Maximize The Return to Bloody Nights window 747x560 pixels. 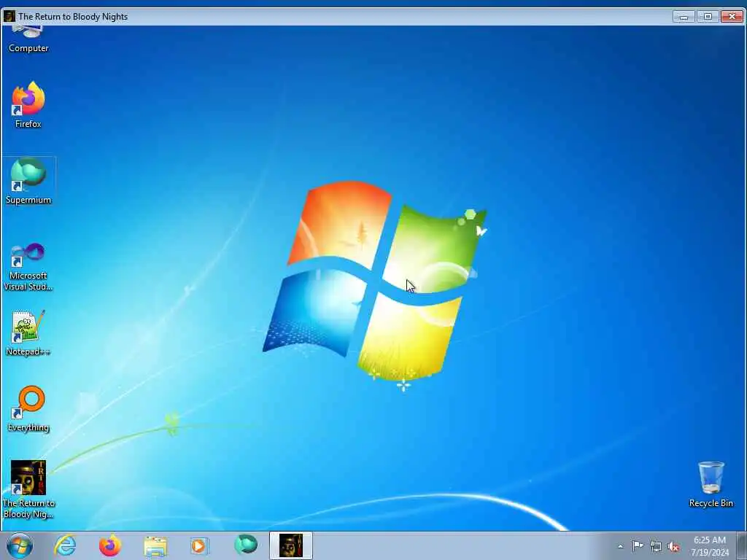tap(708, 17)
